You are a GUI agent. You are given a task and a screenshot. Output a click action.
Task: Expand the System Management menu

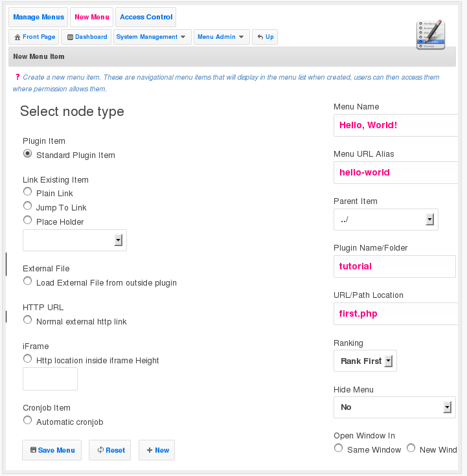tap(152, 37)
